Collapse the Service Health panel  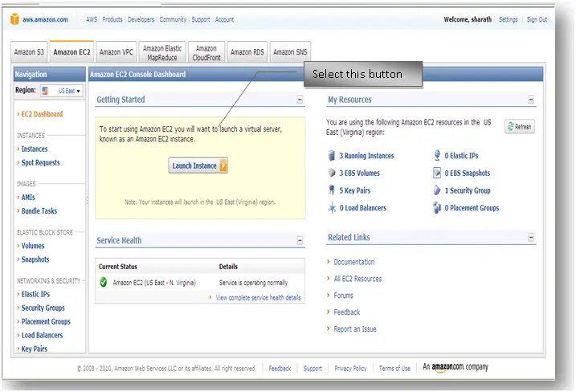coord(300,241)
